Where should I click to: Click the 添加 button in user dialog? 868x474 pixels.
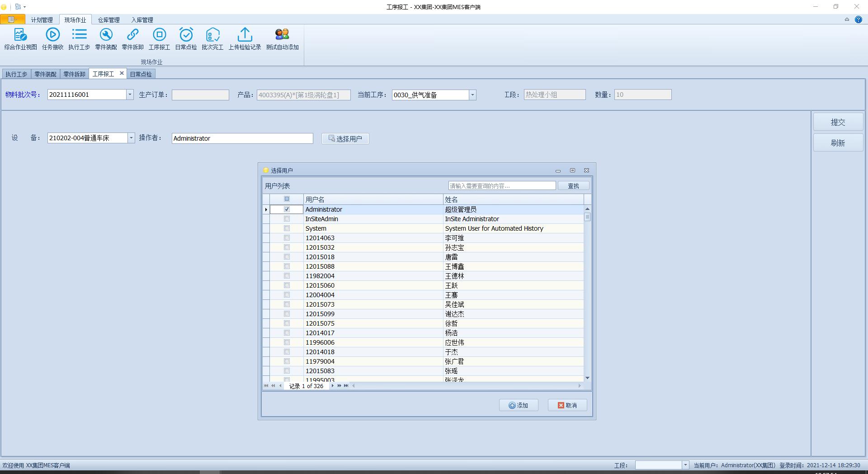tap(519, 405)
